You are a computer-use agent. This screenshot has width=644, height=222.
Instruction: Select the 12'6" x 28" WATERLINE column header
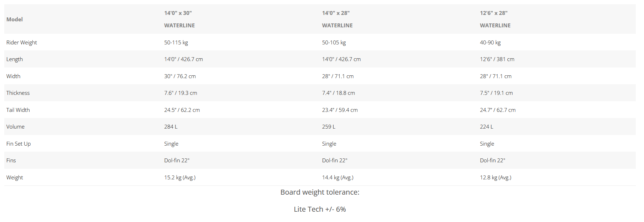[x=495, y=19]
